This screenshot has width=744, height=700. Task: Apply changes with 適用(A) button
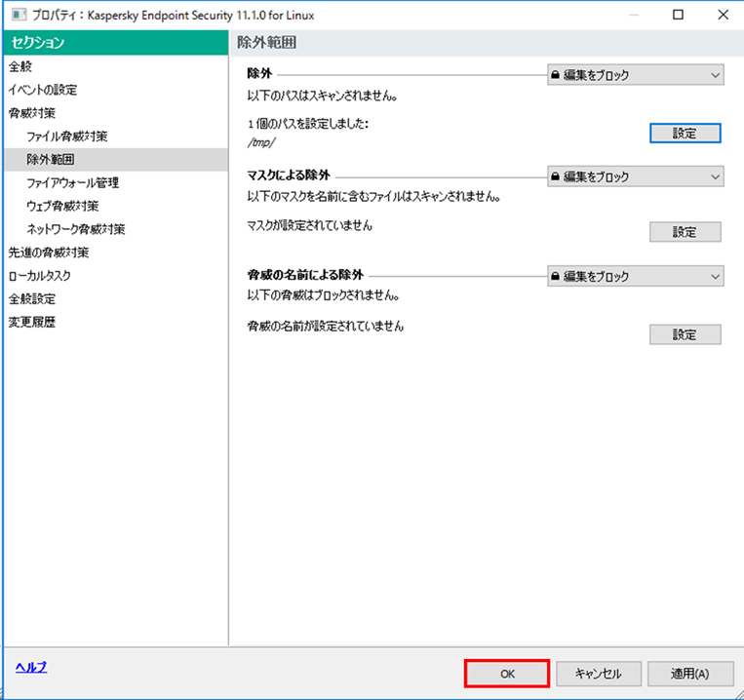[690, 674]
